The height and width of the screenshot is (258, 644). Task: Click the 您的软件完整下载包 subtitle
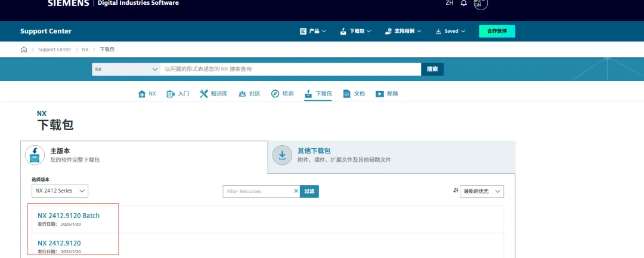[x=75, y=159]
